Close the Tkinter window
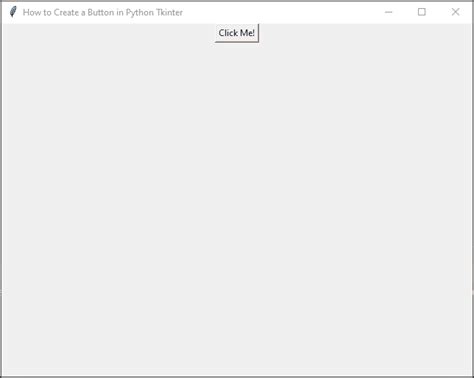The width and height of the screenshot is (474, 378). (455, 12)
